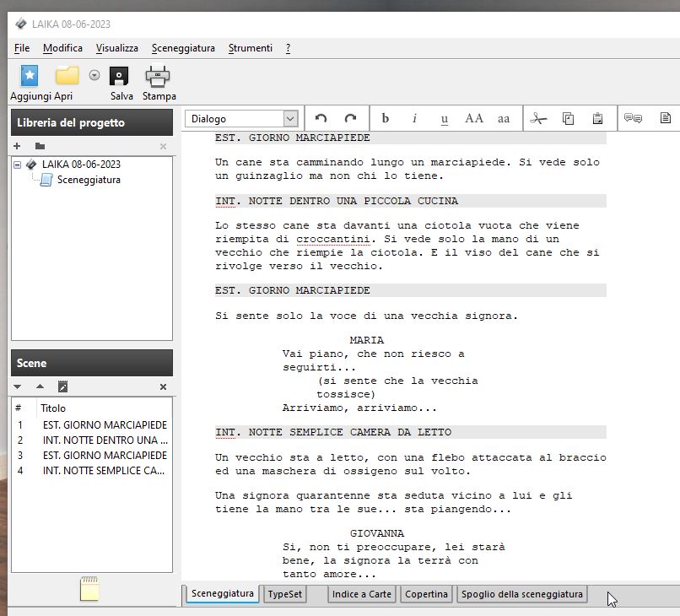
Task: Open the Dialogo element style dropdown
Action: (290, 118)
